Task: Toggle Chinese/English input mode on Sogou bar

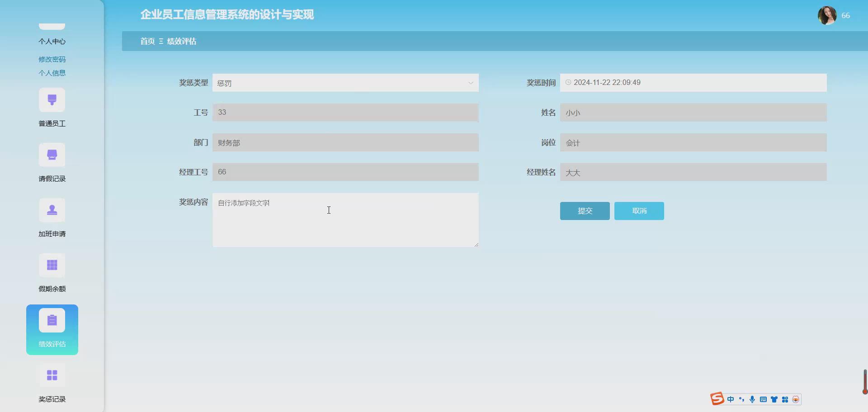Action: pos(731,399)
